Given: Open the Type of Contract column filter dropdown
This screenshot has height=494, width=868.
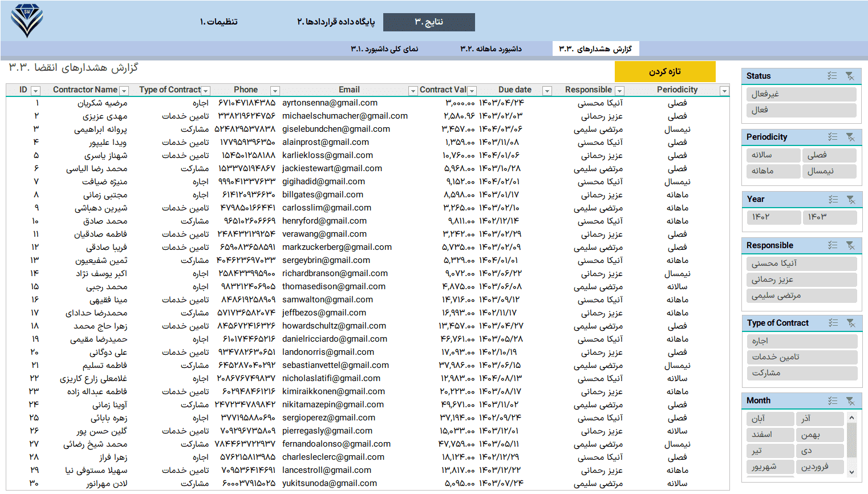Looking at the screenshot, I should pyautogui.click(x=206, y=91).
